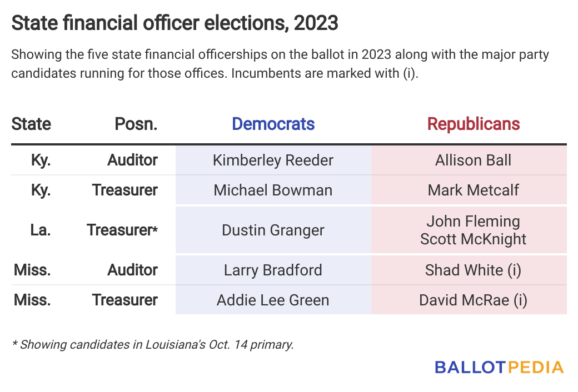578x392 pixels.
Task: Click the Oct. 14 primary footnote
Action: click(153, 344)
